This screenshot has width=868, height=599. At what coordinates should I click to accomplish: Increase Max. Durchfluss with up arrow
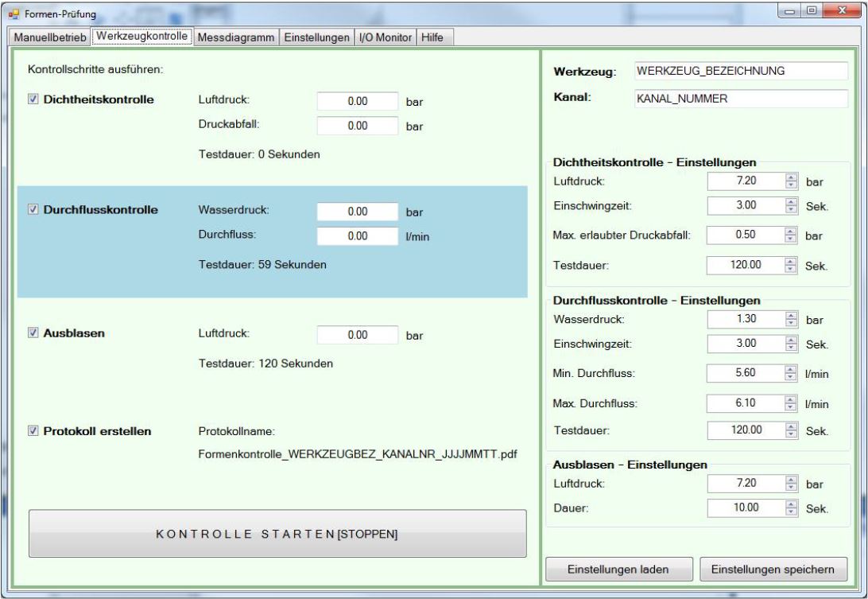point(791,399)
